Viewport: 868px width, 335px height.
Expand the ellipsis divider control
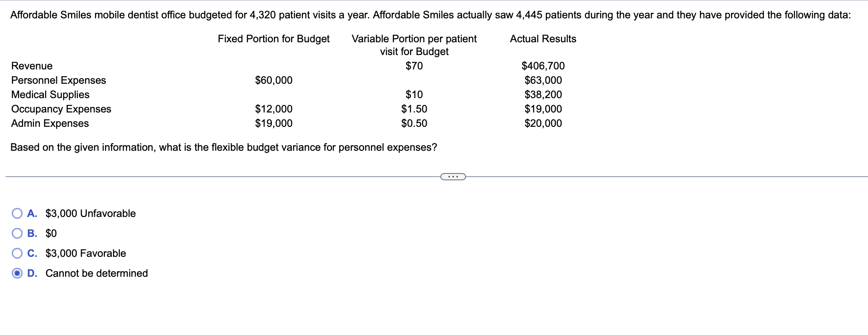pos(453,176)
